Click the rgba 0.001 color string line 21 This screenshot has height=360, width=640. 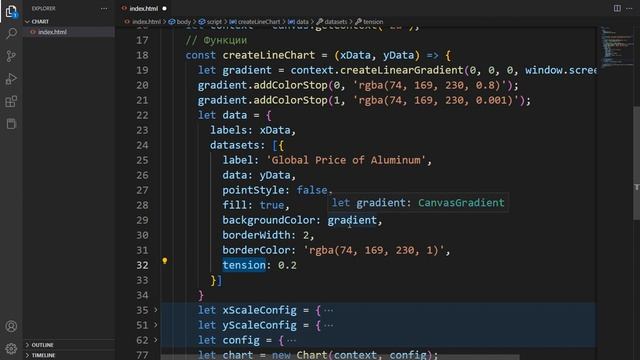[436, 100]
